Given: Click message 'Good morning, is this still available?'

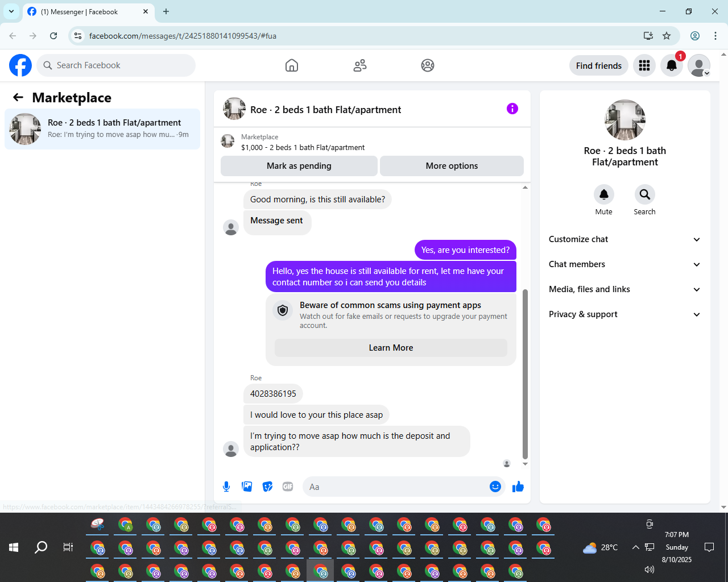Looking at the screenshot, I should (x=317, y=199).
